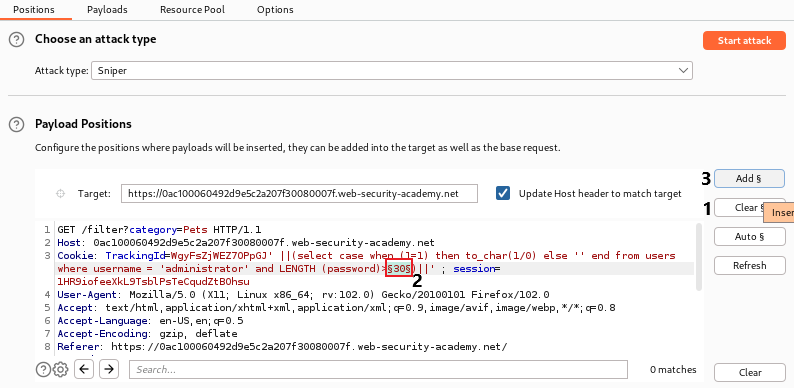Click the target crosshair icon
Image resolution: width=794 pixels, height=388 pixels.
point(61,193)
